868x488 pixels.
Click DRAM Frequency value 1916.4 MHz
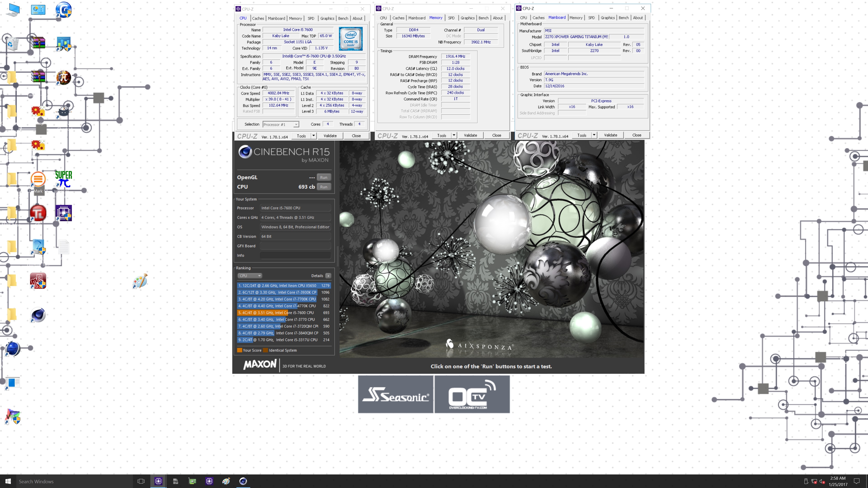click(x=455, y=56)
